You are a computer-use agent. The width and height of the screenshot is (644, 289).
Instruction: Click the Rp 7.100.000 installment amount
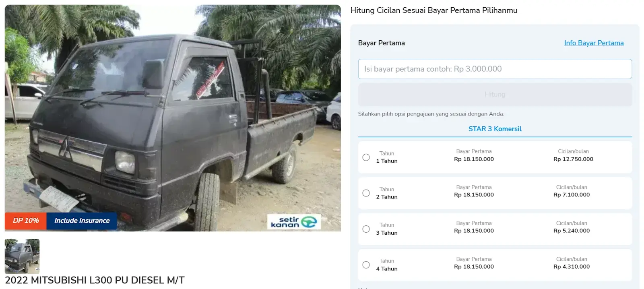(572, 195)
